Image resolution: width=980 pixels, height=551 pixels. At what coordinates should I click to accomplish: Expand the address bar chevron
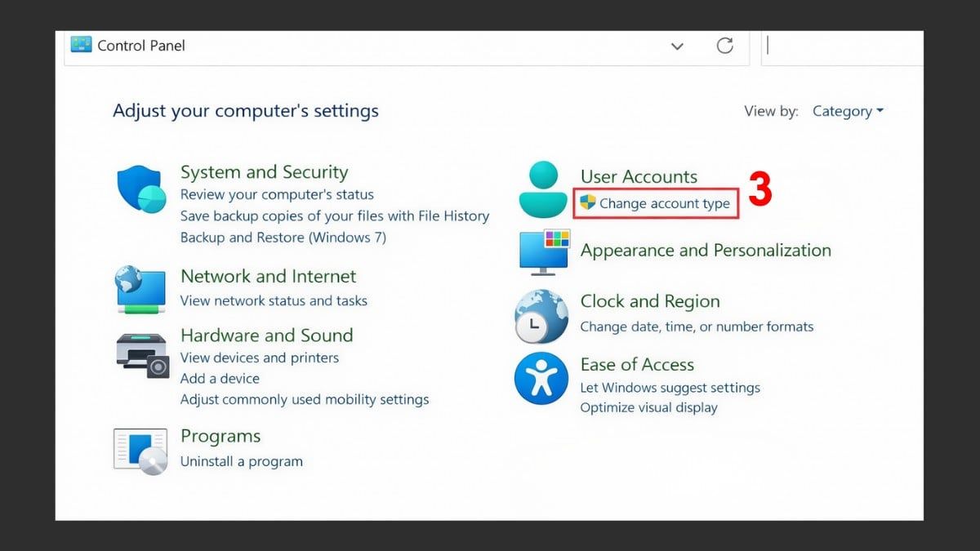click(677, 47)
